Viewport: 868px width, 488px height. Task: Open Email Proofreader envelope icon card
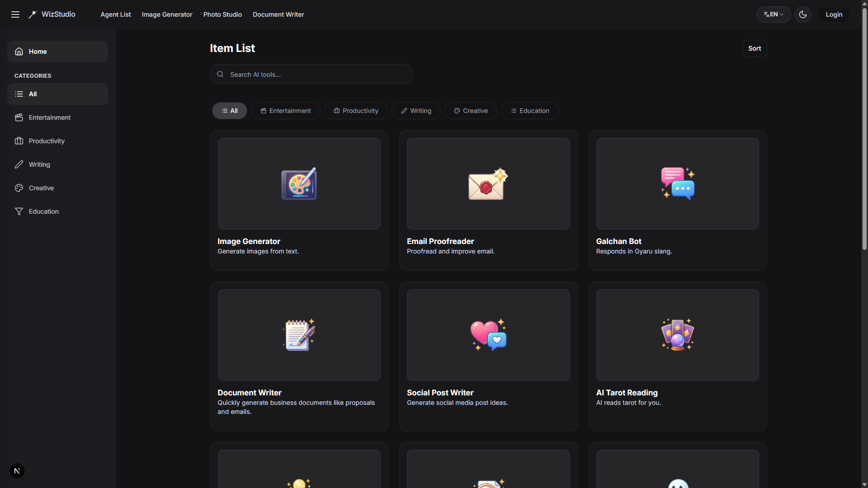pos(488,184)
